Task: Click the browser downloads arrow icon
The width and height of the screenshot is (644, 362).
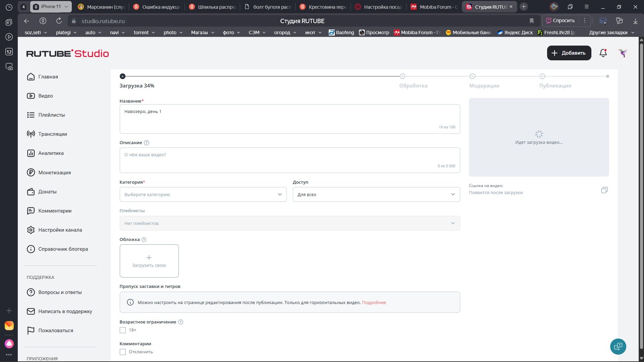Action: pos(635,21)
